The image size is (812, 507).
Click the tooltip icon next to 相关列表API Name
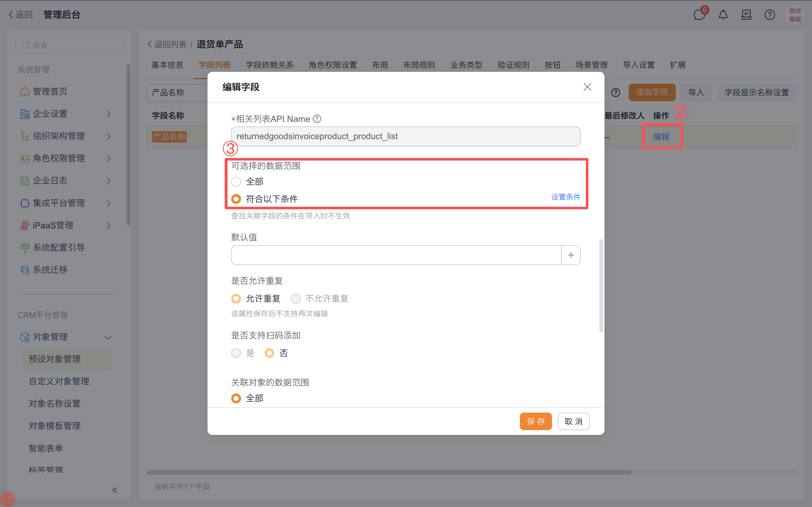[x=317, y=119]
